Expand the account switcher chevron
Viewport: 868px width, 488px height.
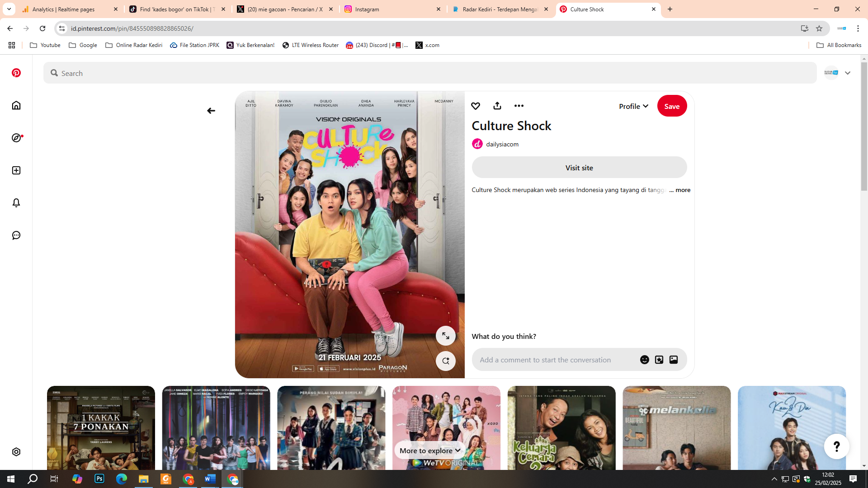click(x=848, y=73)
